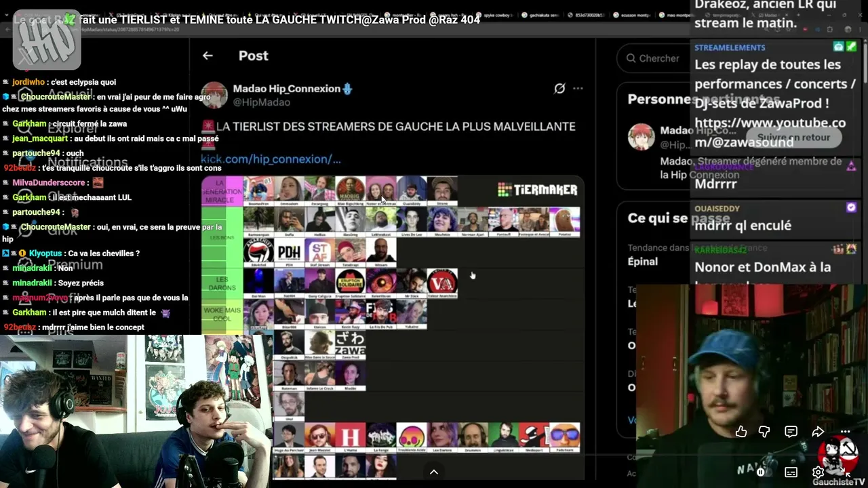Go back with the Post back arrow

pyautogui.click(x=208, y=56)
